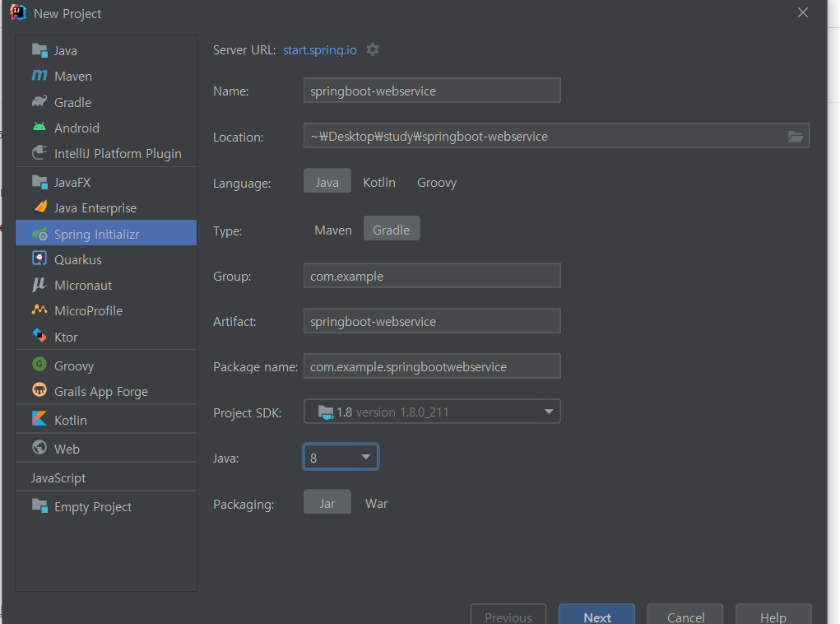Click the Micronaut mu icon
This screenshot has width=840, height=624.
tap(39, 285)
